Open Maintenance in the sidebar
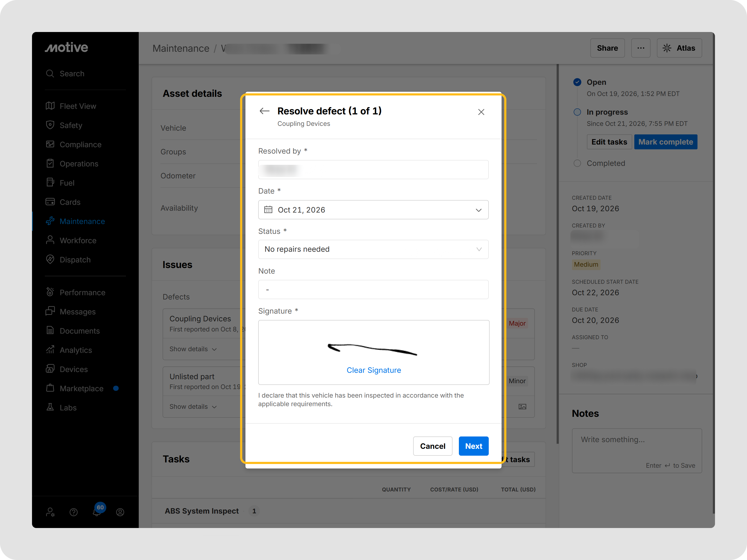This screenshot has height=560, width=747. pyautogui.click(x=82, y=221)
